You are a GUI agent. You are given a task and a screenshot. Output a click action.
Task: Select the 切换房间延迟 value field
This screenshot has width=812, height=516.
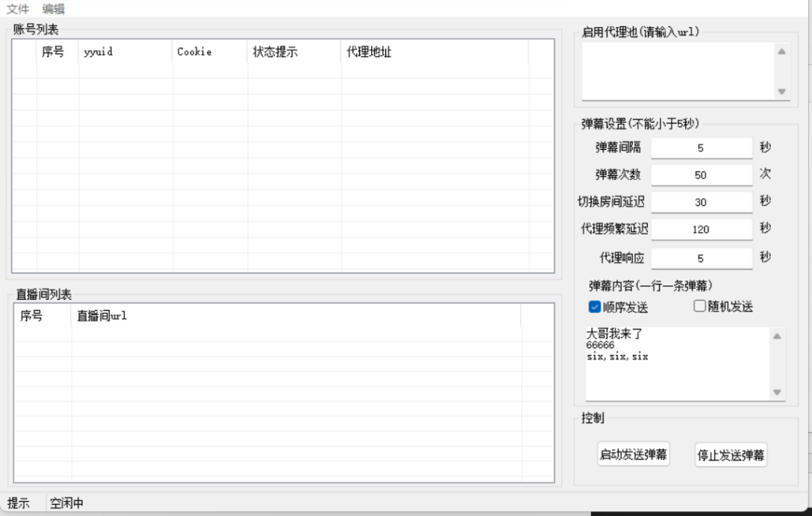pyautogui.click(x=701, y=202)
